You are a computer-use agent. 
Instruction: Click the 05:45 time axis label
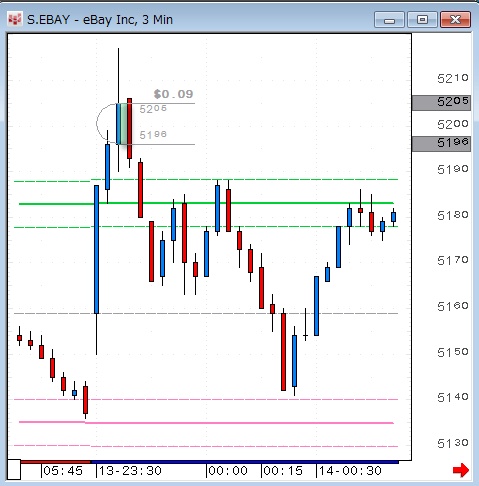pyautogui.click(x=63, y=471)
